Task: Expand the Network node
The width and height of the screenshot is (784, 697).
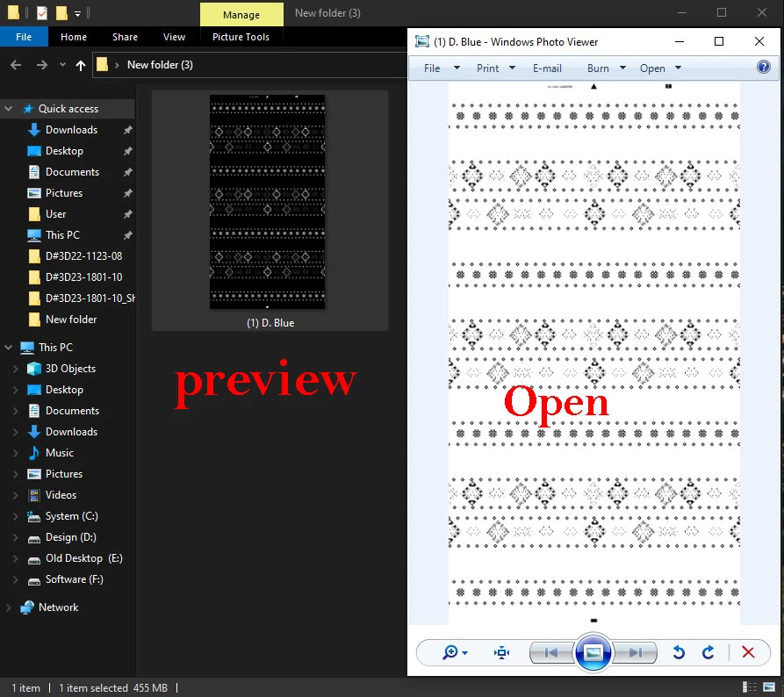Action: [9, 607]
